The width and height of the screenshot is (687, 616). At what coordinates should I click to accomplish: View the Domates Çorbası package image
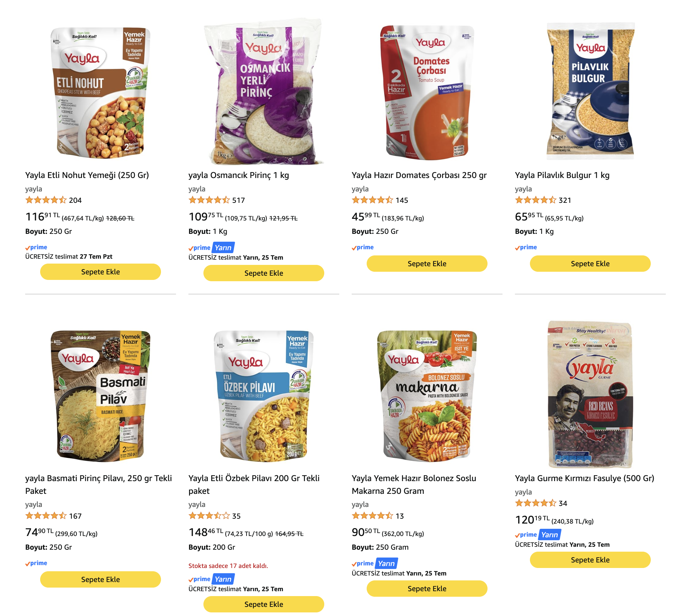[427, 92]
